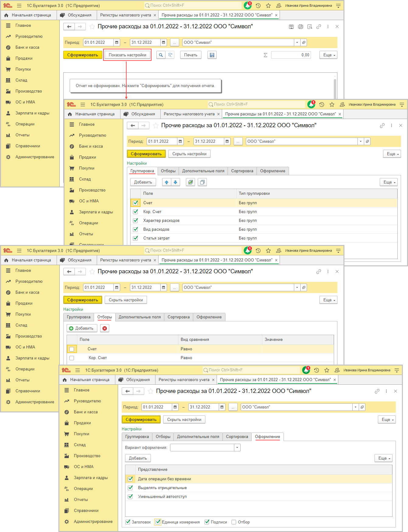The width and height of the screenshot is (408, 532).
Task: Click the red delete icon on Отборы tab
Action: pyautogui.click(x=105, y=328)
